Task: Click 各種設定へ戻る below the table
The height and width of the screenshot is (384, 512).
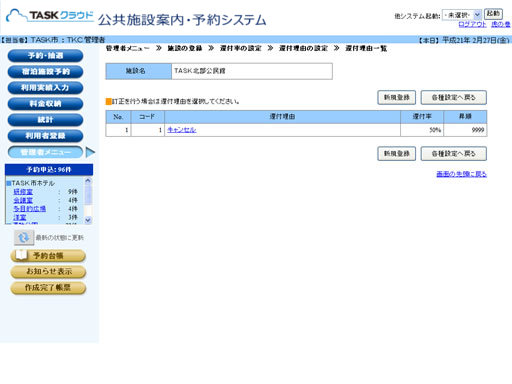Action: (453, 154)
